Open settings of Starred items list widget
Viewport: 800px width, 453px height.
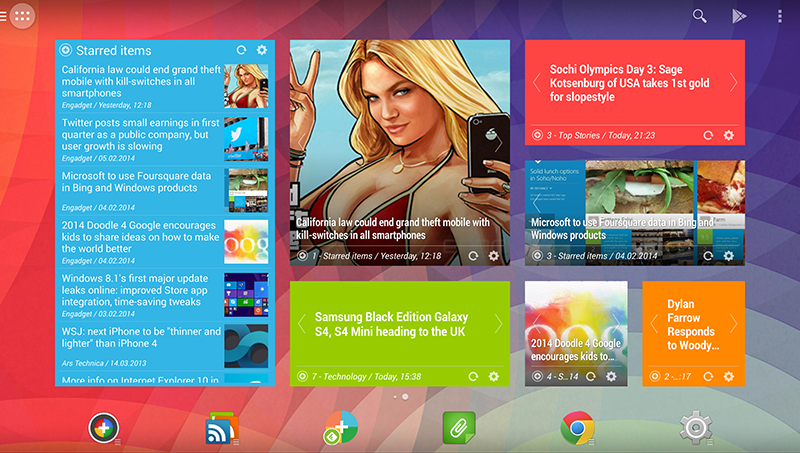[x=262, y=50]
